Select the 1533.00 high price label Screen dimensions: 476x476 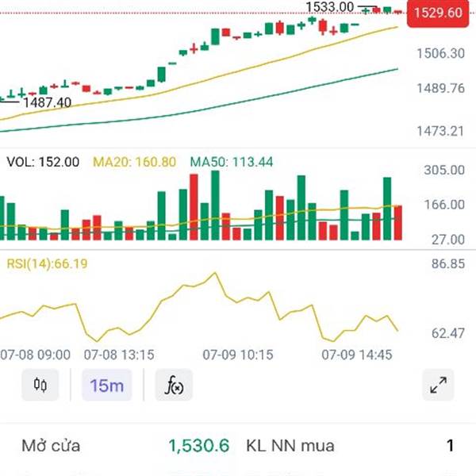coord(330,7)
